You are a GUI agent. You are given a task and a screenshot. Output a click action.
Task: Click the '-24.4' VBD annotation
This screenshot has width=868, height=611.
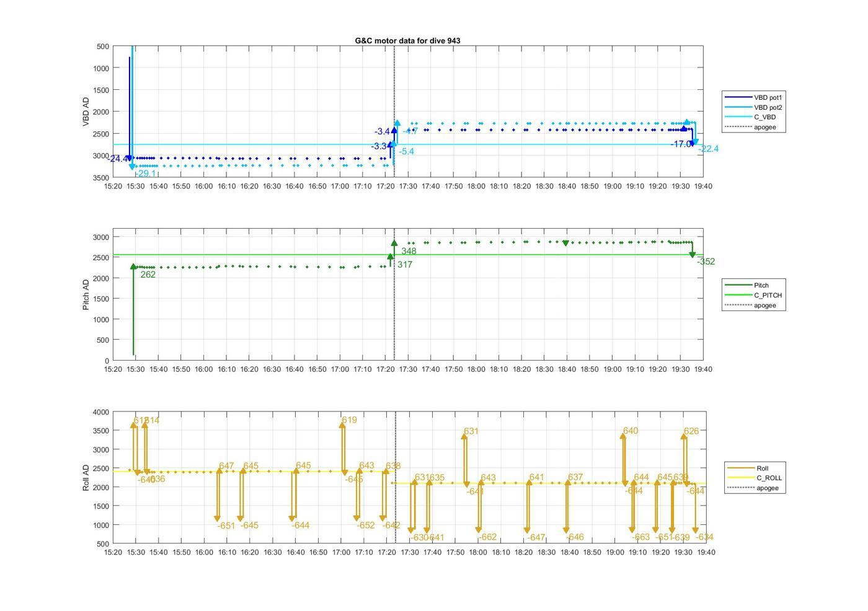click(x=118, y=159)
